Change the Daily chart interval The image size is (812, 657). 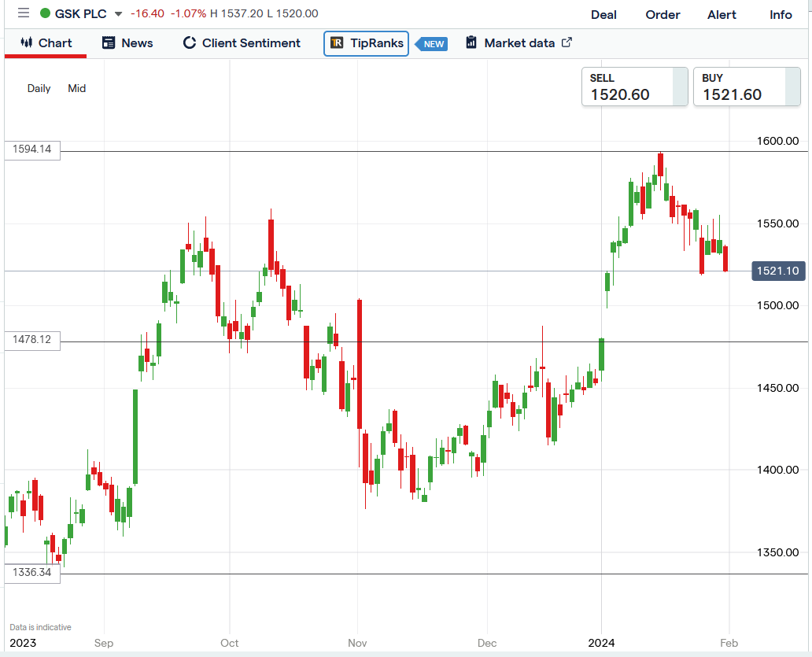pos(39,89)
